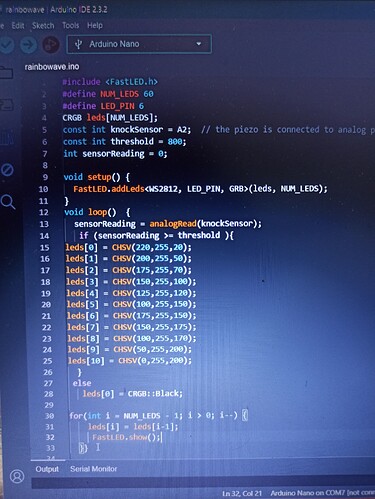Click the Ln 32, Col 21 status entry

(x=242, y=493)
